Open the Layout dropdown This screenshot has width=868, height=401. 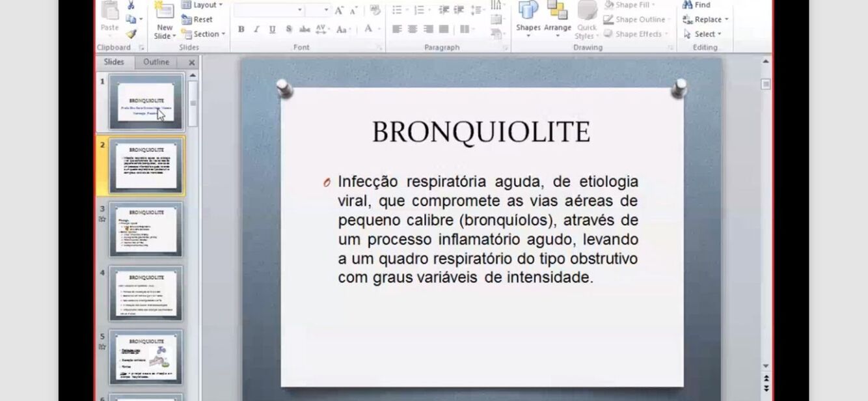point(202,5)
